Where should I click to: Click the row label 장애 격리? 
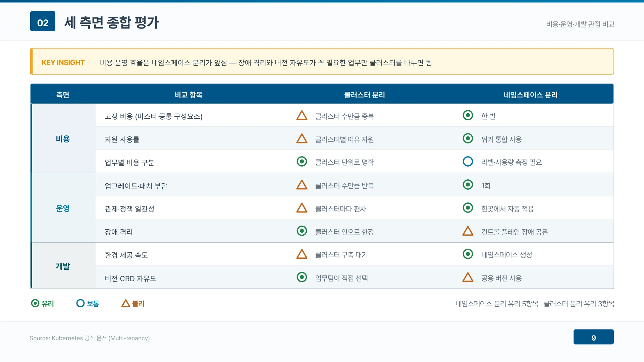119,232
